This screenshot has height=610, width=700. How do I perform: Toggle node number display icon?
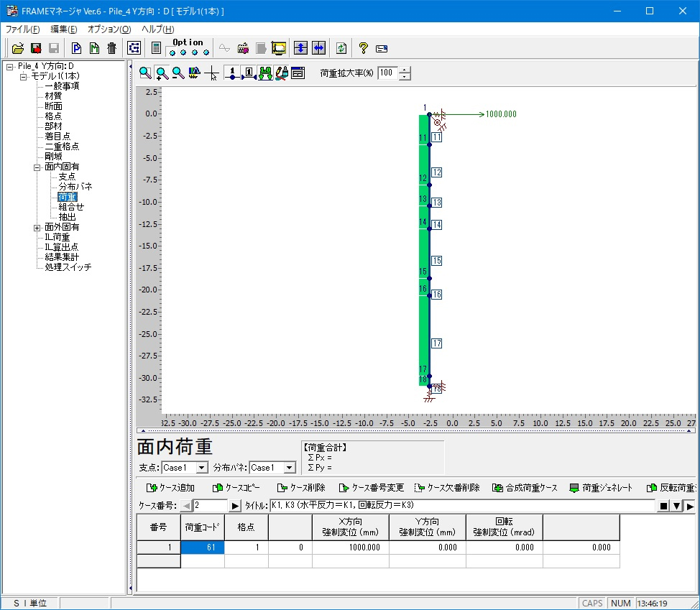point(232,73)
